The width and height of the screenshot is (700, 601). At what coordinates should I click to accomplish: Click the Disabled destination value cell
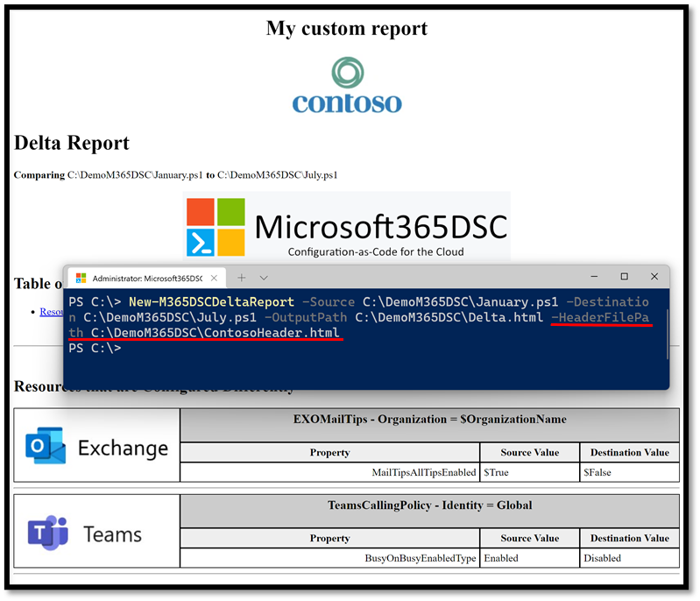point(629,558)
